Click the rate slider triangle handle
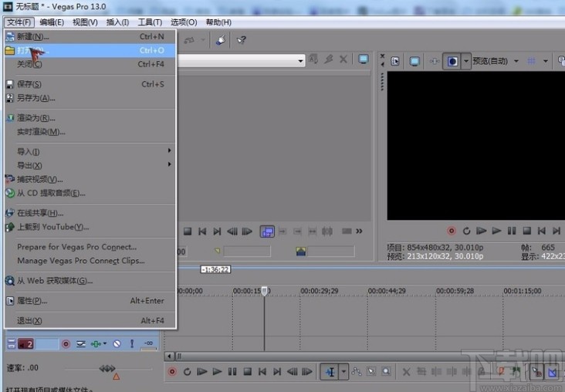The image size is (565, 392). [116, 377]
